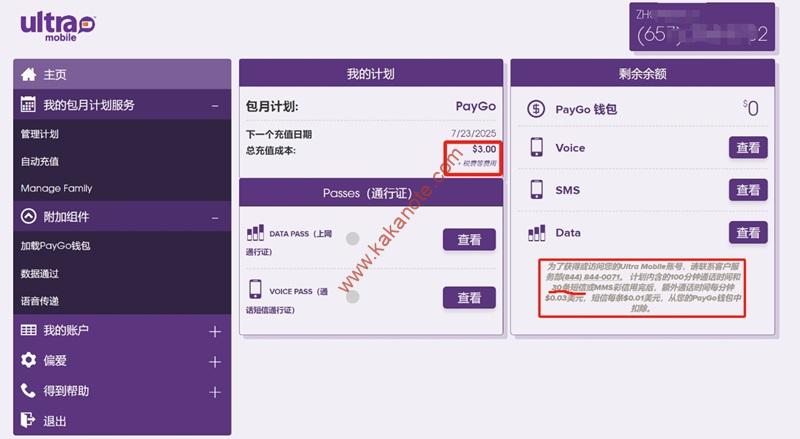This screenshot has height=439, width=800.
Task: Click the 下一个充值日期 label
Action: click(279, 134)
